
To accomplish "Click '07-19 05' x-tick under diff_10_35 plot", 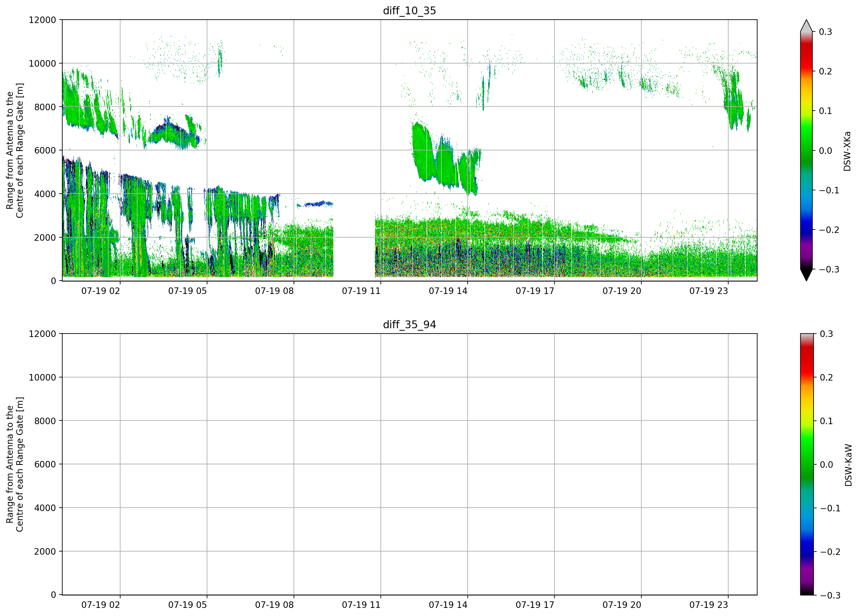I will pyautogui.click(x=187, y=291).
